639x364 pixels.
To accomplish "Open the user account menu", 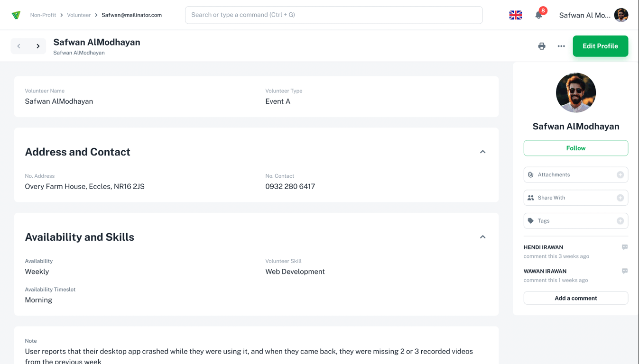I will click(x=593, y=15).
